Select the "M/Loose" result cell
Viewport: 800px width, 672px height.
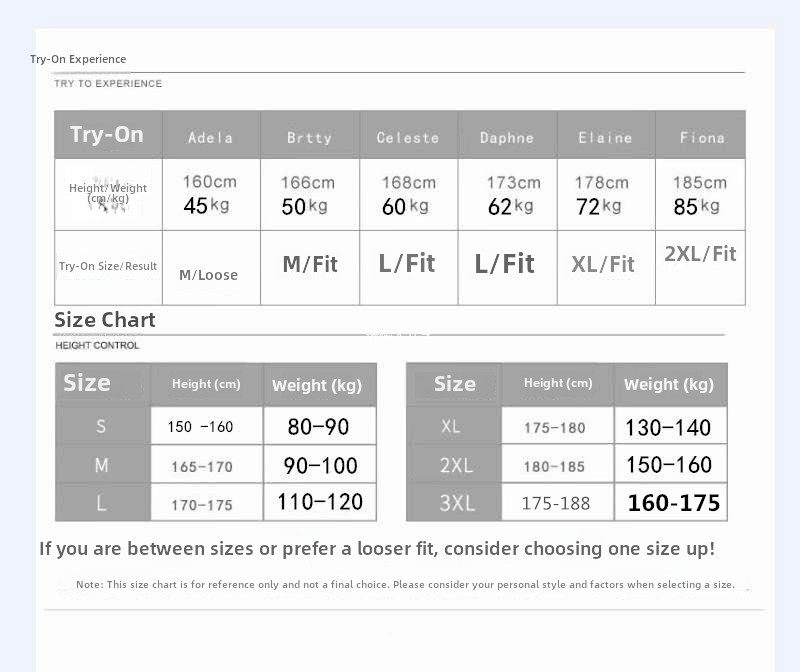click(209, 275)
